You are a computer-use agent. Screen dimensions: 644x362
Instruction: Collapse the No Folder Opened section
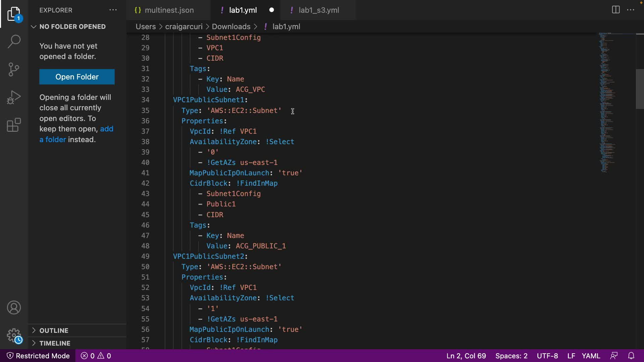click(72, 26)
